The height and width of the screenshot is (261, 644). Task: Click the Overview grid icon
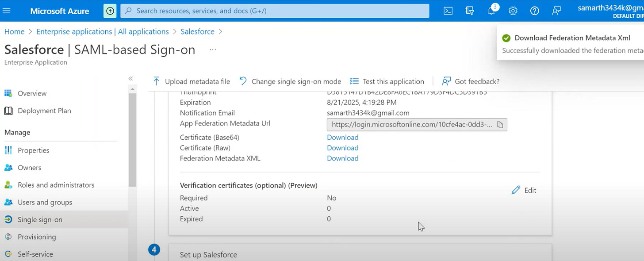(x=8, y=93)
